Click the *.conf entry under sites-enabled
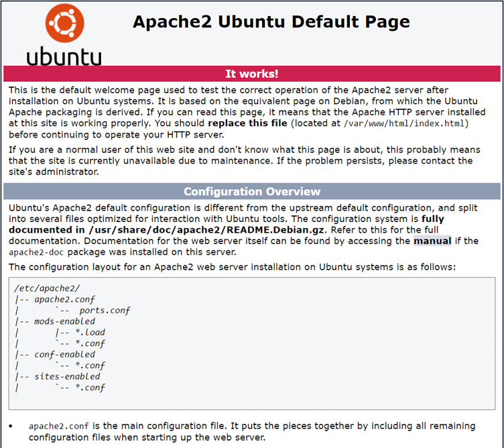 point(90,388)
